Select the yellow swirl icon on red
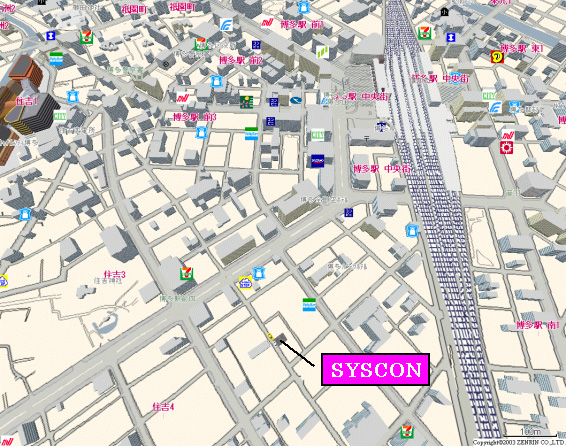 pos(497,57)
